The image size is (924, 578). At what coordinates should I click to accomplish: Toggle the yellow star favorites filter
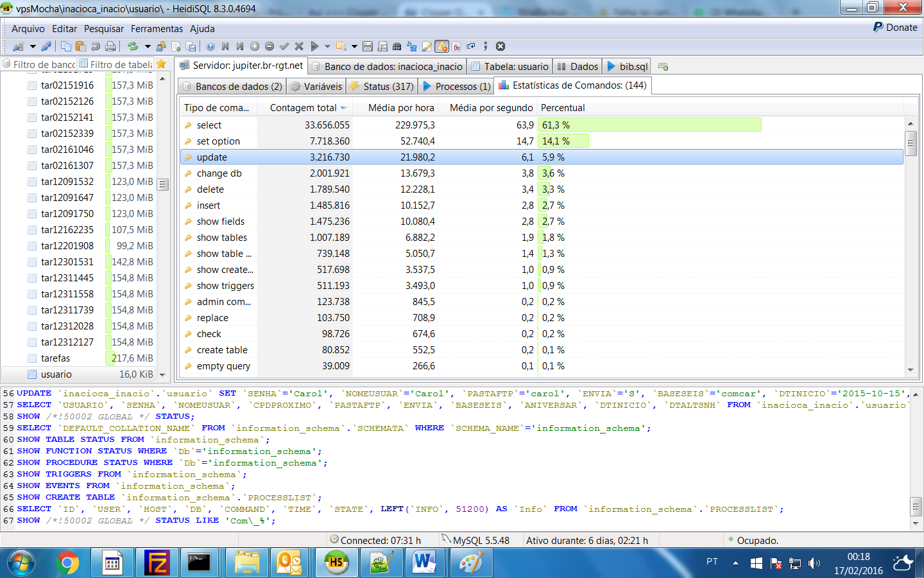tap(161, 64)
